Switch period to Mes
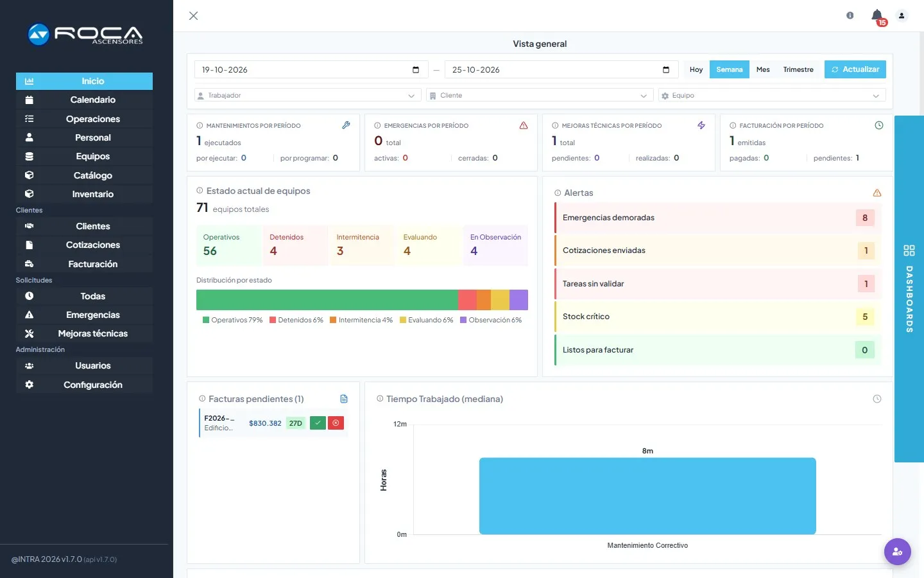924x578 pixels. (x=763, y=69)
